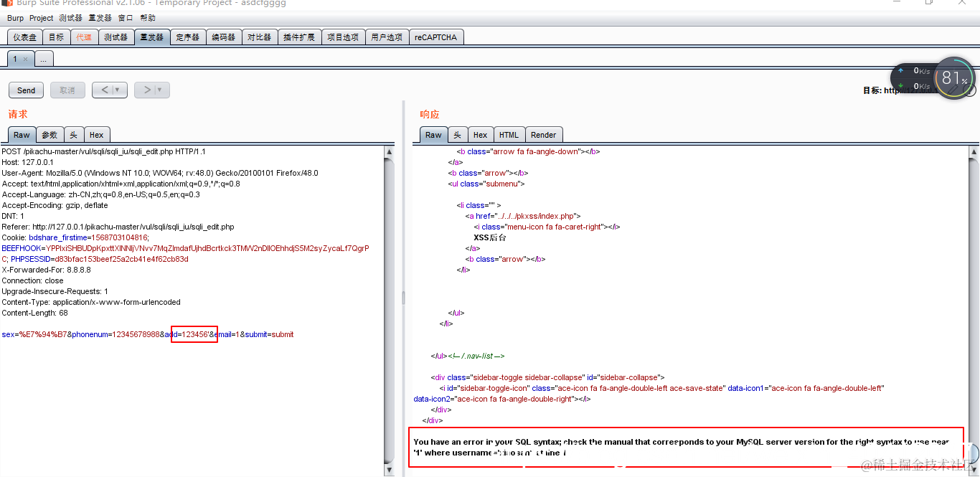The width and height of the screenshot is (980, 477).
Task: Open a new Repeater tab with the … tab
Action: click(x=43, y=60)
